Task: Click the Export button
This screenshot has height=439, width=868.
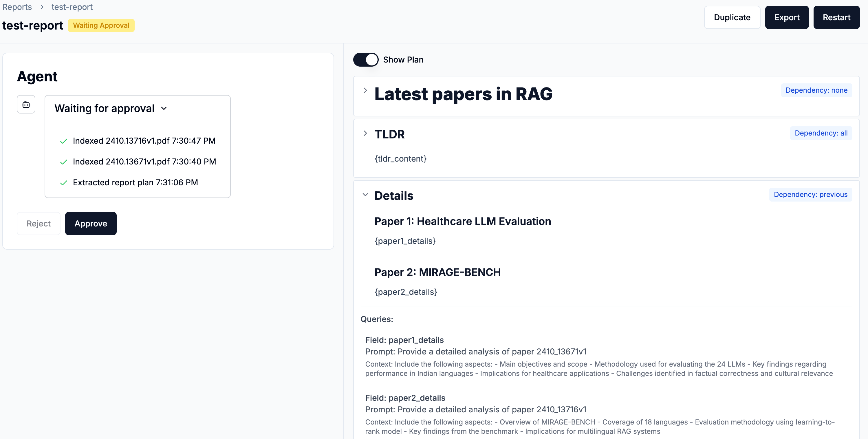Action: click(786, 18)
